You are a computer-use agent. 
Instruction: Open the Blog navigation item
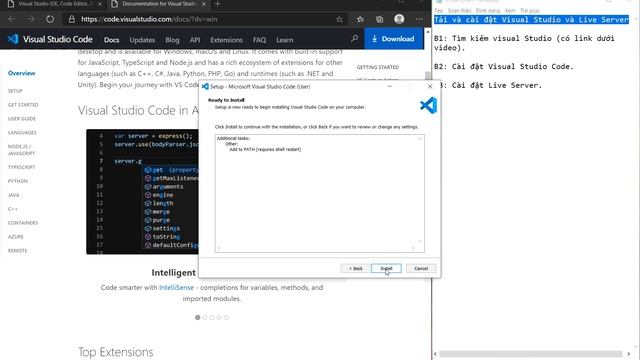coord(172,40)
